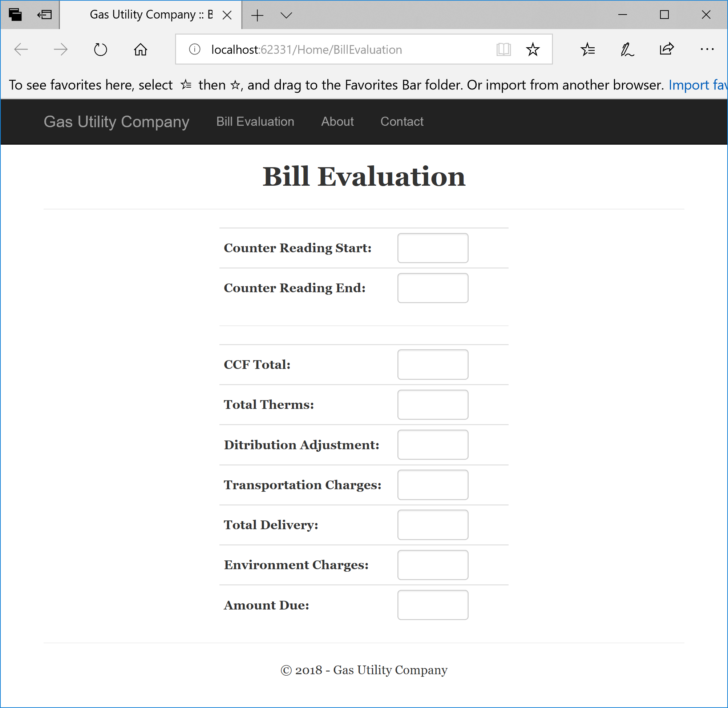Focus the CCF Total field
Image resolution: width=728 pixels, height=708 pixels.
coord(433,365)
